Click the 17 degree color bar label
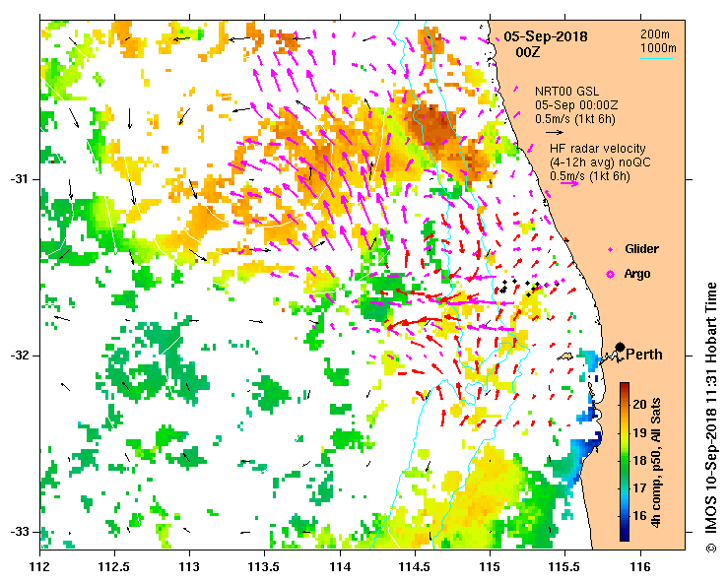The width and height of the screenshot is (728, 583). (x=639, y=487)
